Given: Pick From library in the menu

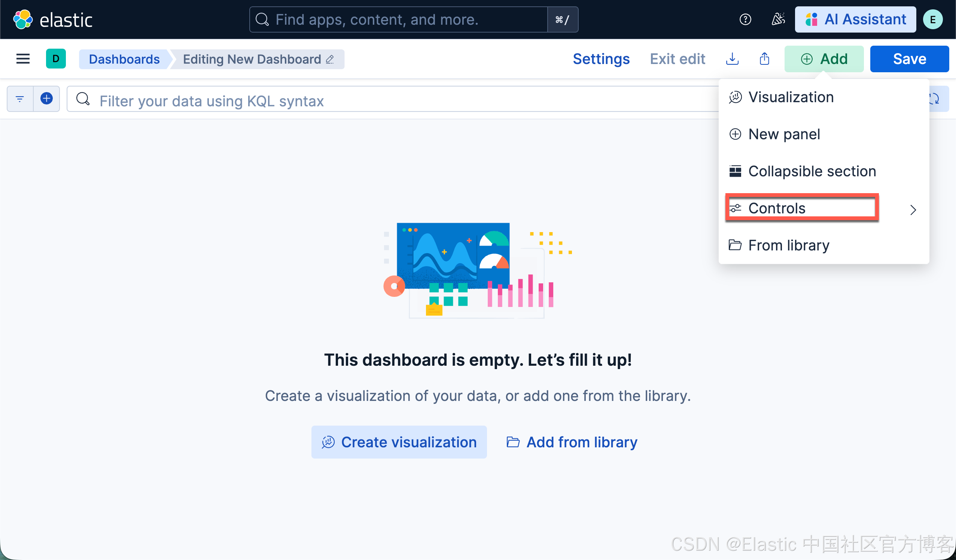Looking at the screenshot, I should coord(788,246).
